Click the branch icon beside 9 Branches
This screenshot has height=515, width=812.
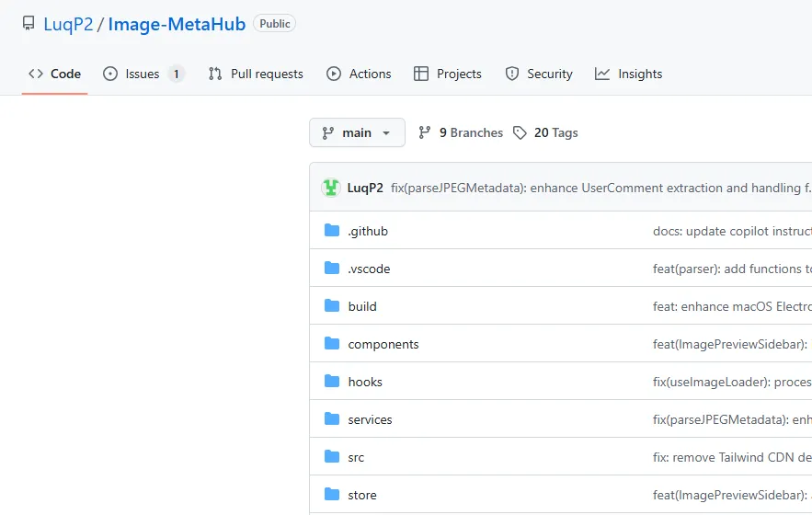pyautogui.click(x=425, y=132)
